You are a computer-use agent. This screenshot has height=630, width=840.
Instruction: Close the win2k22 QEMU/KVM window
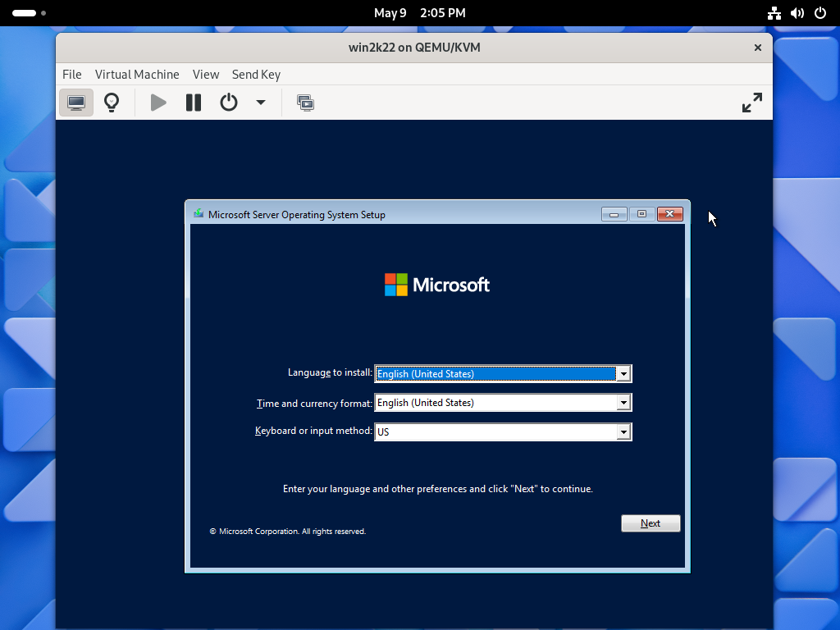coord(758,48)
